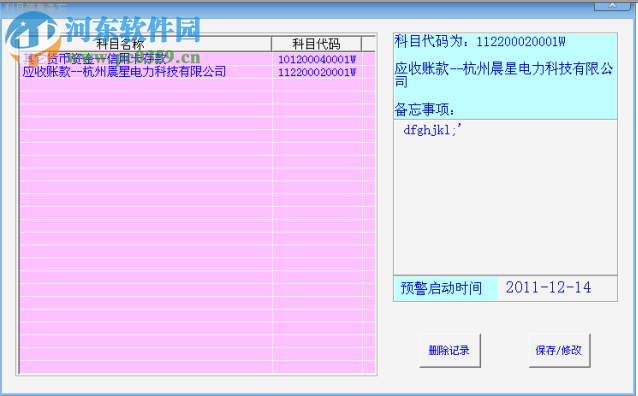This screenshot has height=396, width=638.
Task: Click the 删除记录 button
Action: point(450,350)
